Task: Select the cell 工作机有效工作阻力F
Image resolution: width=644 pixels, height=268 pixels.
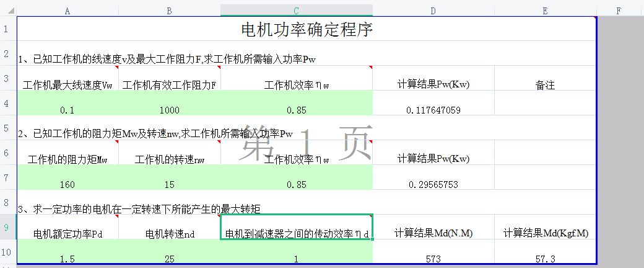Action: pos(170,78)
